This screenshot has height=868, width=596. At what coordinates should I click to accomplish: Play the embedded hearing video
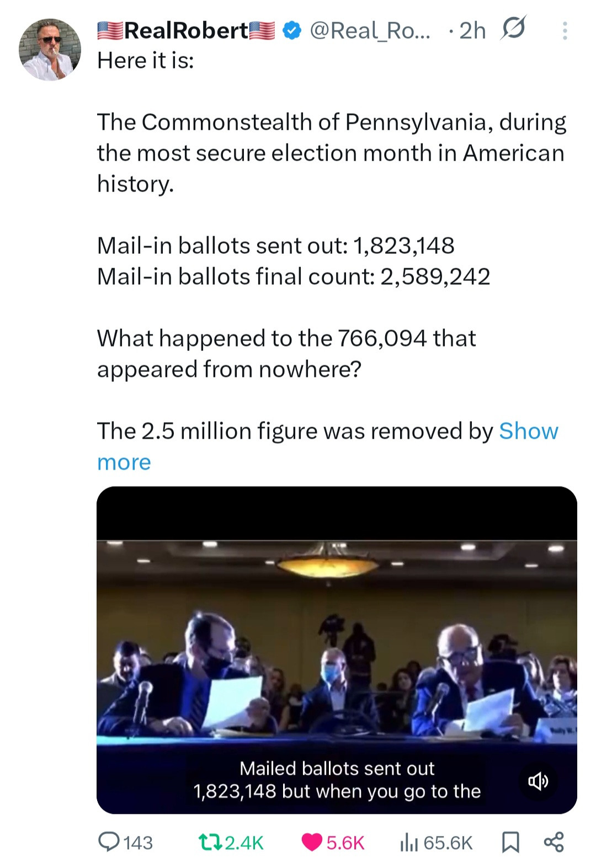pos(337,640)
